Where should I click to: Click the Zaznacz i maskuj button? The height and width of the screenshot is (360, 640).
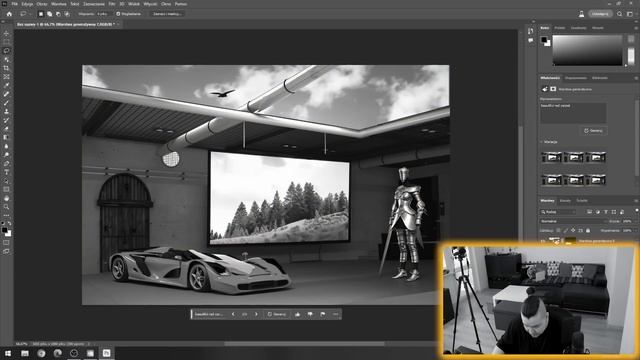click(x=167, y=14)
